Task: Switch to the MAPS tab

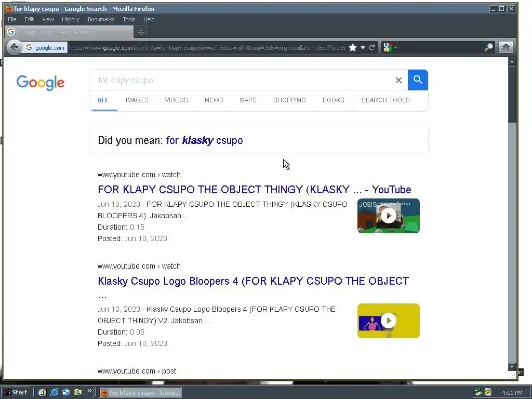Action: pos(248,100)
